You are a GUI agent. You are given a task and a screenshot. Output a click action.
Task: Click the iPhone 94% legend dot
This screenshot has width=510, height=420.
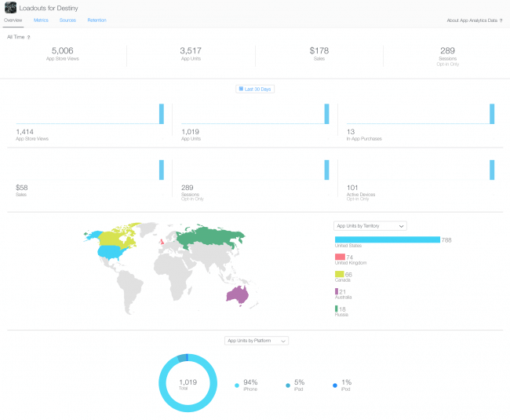click(x=237, y=385)
